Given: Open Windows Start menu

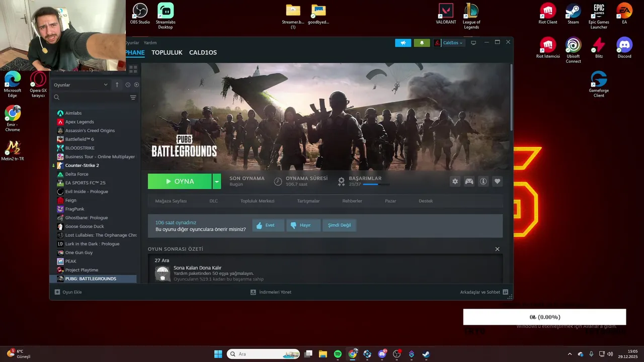Looking at the screenshot, I should tap(218, 354).
